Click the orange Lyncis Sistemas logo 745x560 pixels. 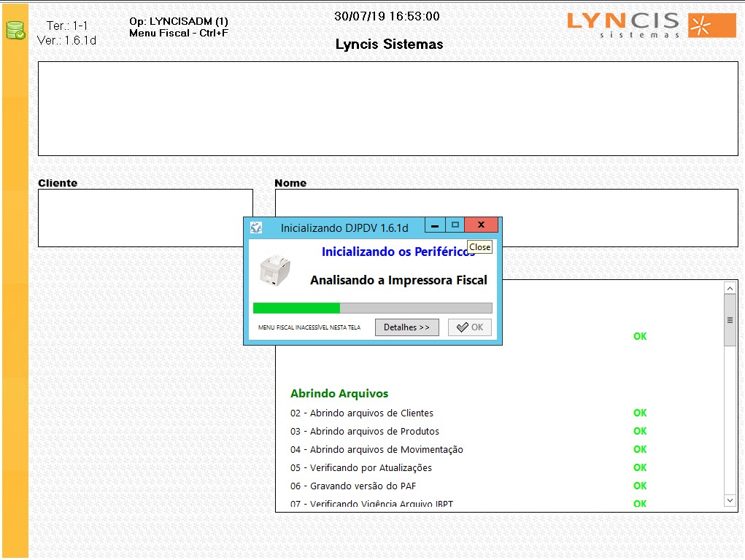pyautogui.click(x=651, y=25)
